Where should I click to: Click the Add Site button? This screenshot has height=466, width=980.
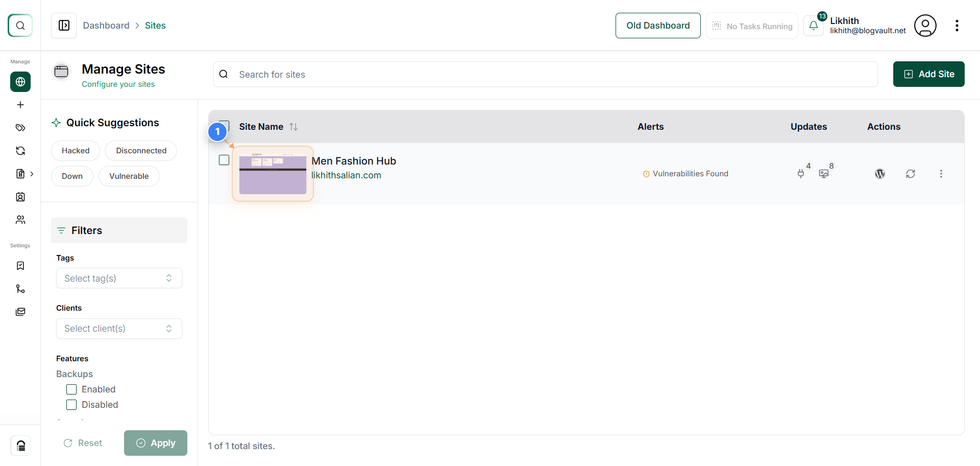(928, 74)
